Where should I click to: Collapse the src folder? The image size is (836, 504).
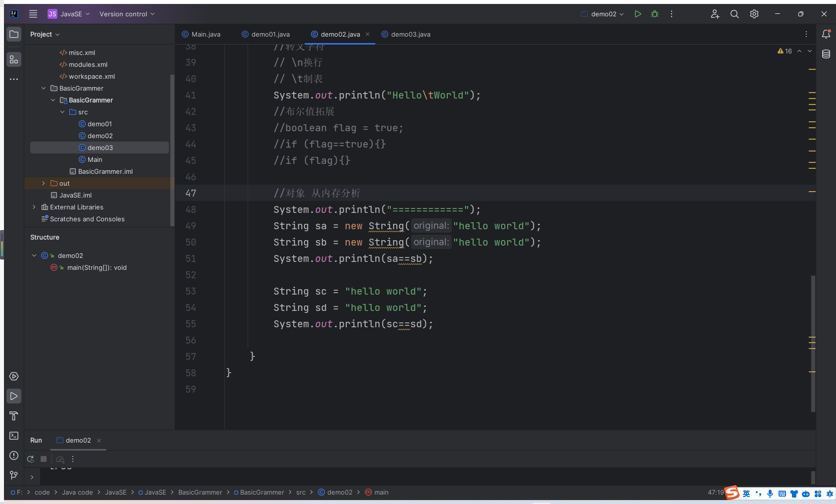[62, 112]
